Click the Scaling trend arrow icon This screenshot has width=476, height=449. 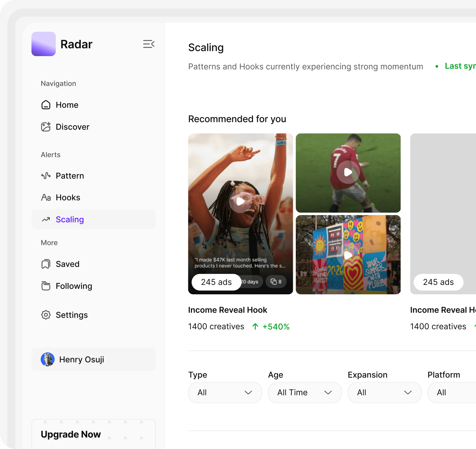(x=46, y=219)
